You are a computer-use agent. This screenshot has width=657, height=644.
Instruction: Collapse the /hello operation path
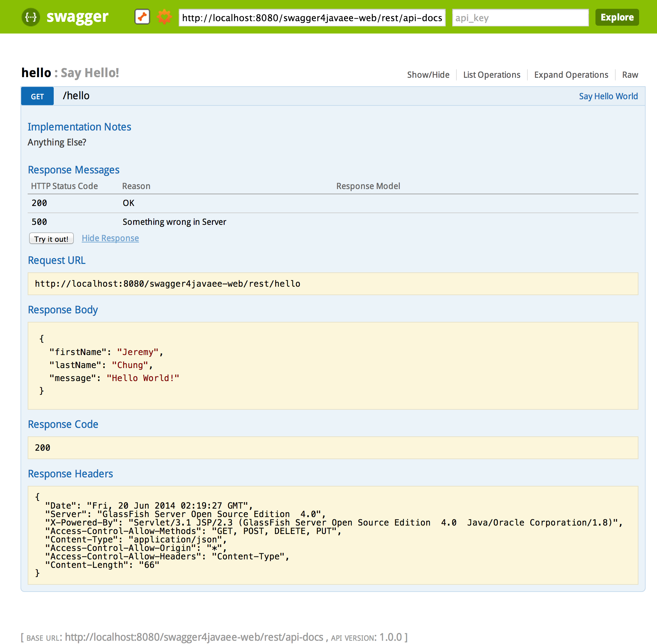pos(76,96)
